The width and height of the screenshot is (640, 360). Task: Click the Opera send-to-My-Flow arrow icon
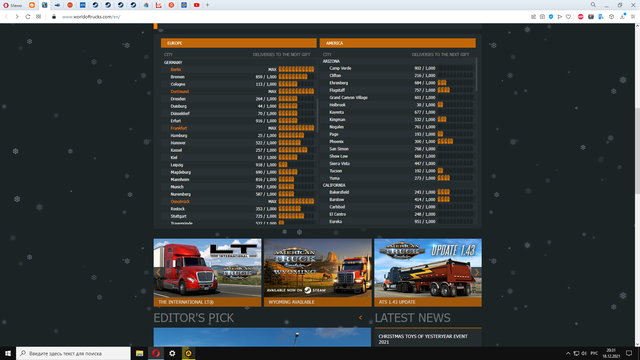pos(560,17)
